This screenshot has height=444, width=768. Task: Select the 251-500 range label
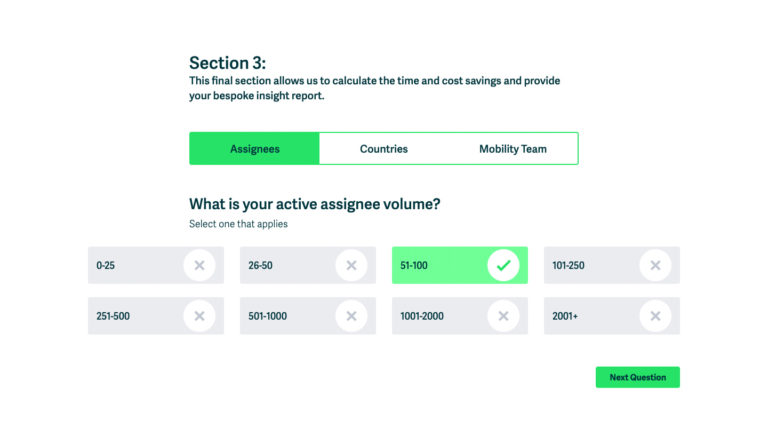click(x=113, y=316)
